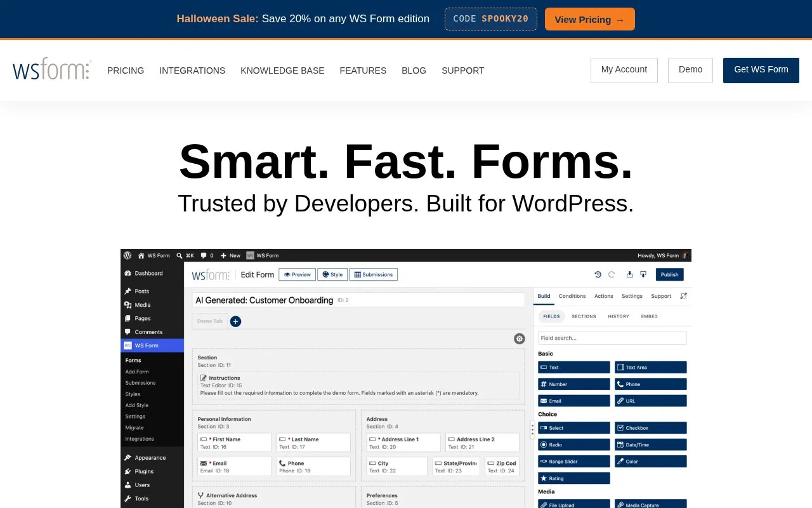The image size is (812, 508).
Task: Add a Rating field
Action: (x=574, y=478)
